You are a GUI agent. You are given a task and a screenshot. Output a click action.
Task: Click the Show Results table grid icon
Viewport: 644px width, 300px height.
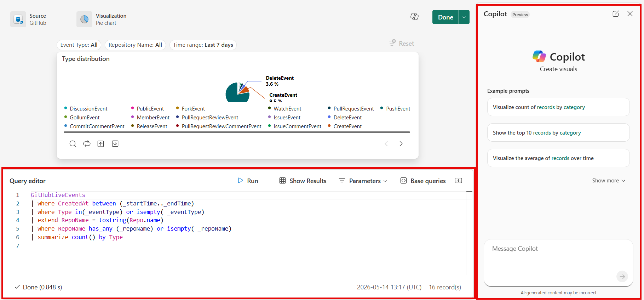[282, 181]
